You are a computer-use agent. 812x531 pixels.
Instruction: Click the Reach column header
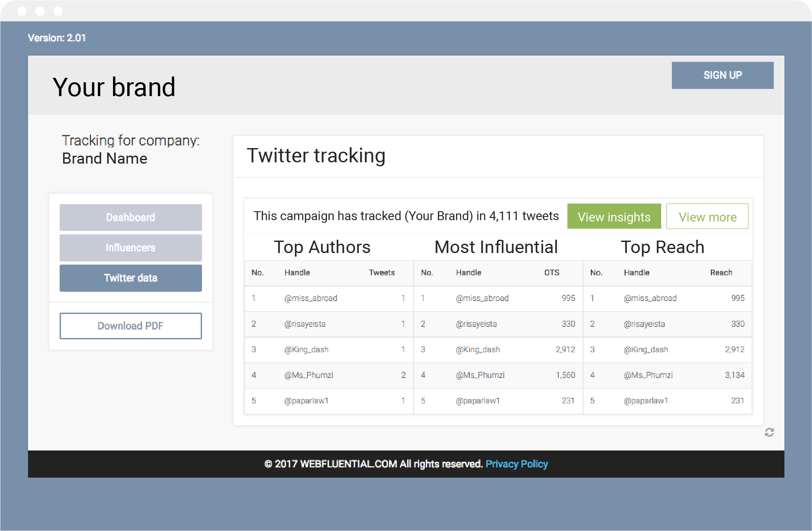coord(721,273)
